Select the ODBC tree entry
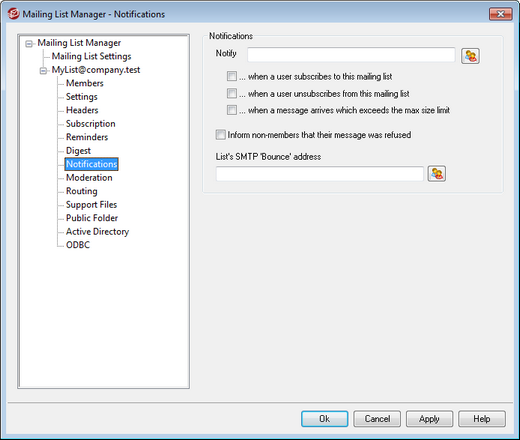520x440 pixels. pos(78,245)
